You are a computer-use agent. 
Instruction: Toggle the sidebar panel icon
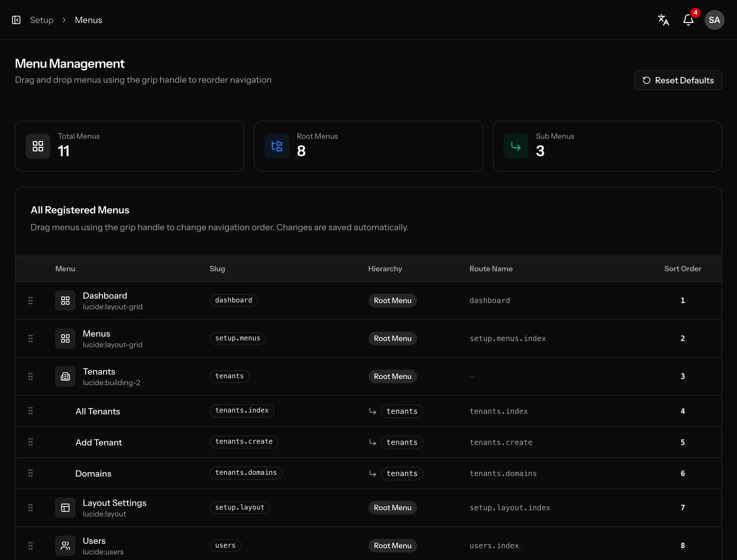(16, 20)
